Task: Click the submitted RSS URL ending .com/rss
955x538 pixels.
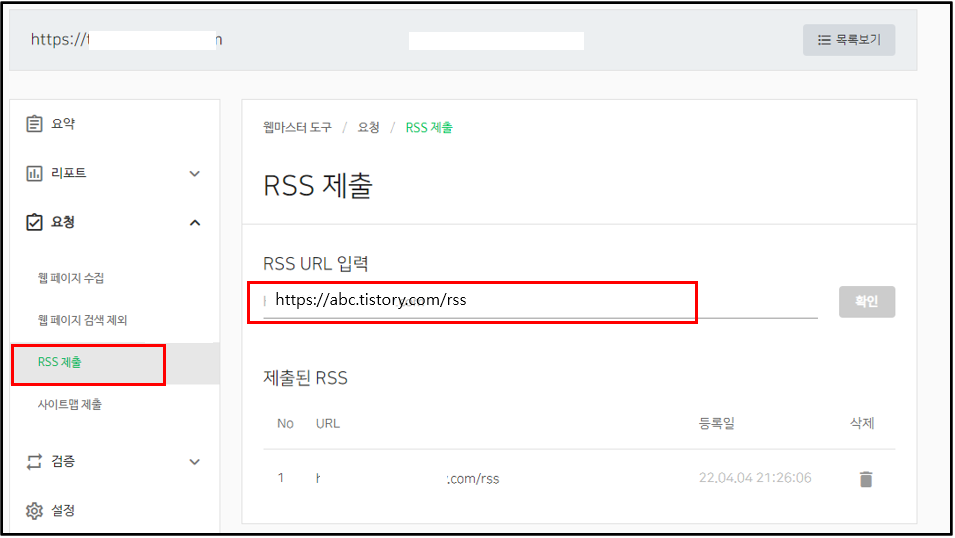Action: click(x=407, y=478)
